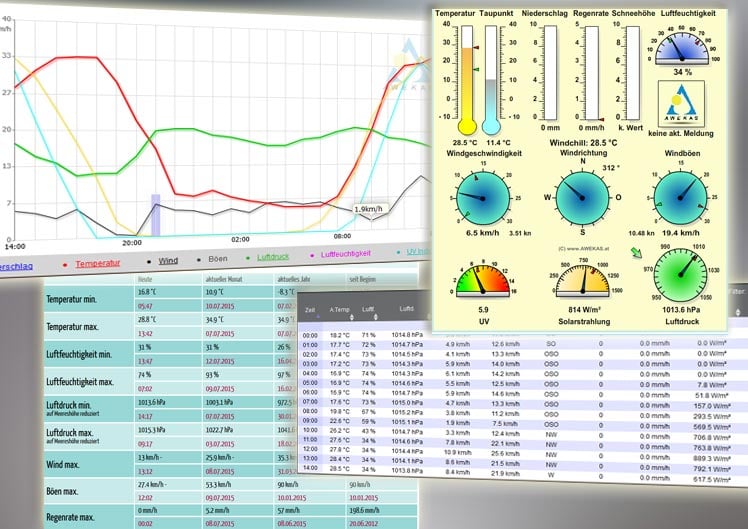Image resolution: width=748 pixels, height=529 pixels.
Task: Click the 1.9km/h chart tooltip
Action: click(x=369, y=209)
